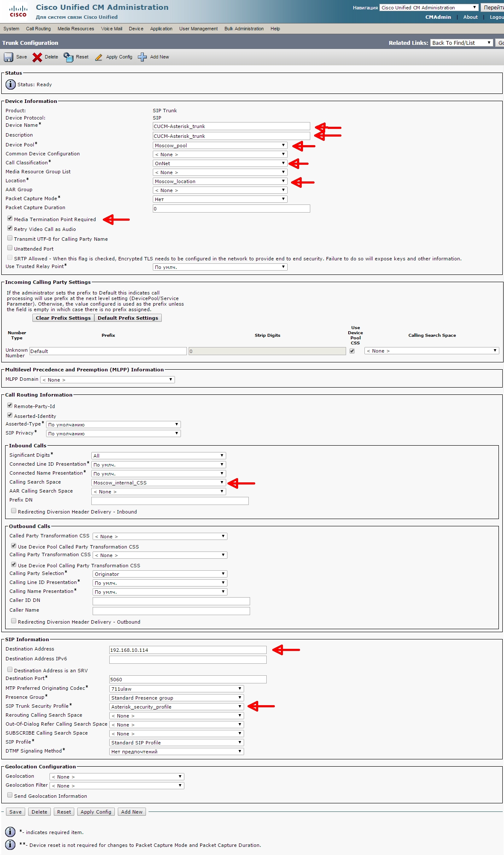
Task: Click the bottom Add New button
Action: click(x=132, y=812)
